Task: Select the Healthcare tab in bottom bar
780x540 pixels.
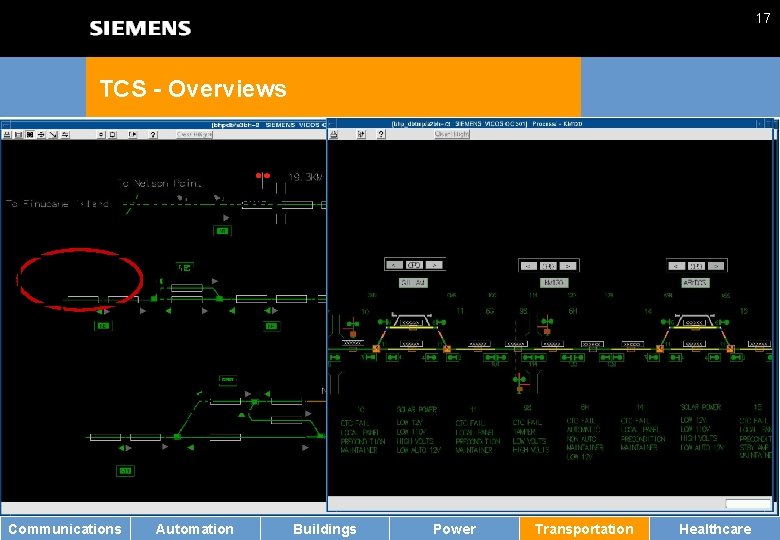Action: click(715, 529)
